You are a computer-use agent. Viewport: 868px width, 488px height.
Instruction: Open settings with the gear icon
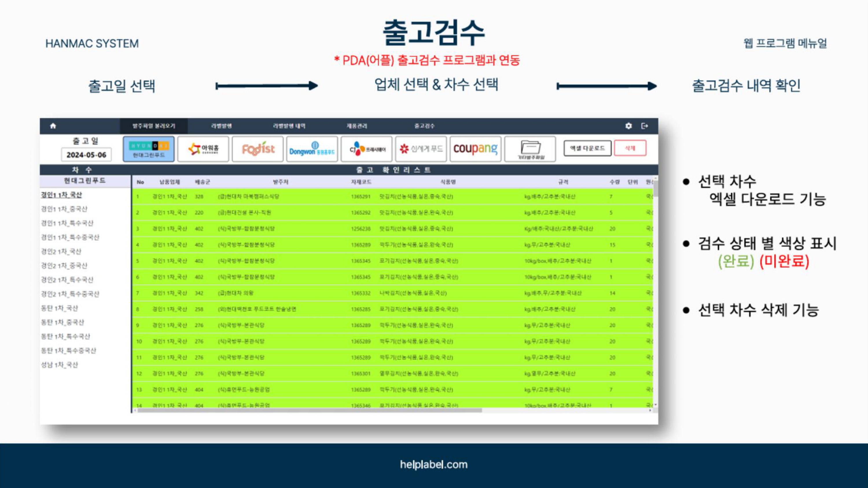pyautogui.click(x=628, y=126)
